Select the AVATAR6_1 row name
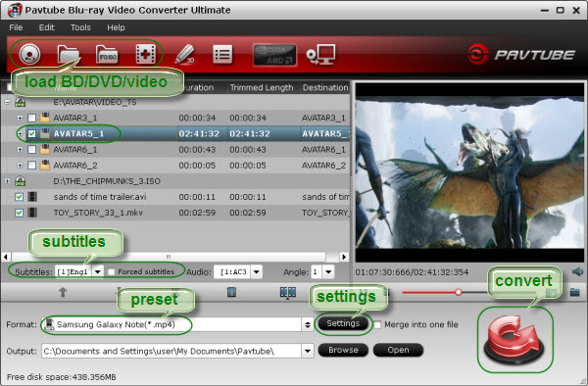 [x=75, y=150]
